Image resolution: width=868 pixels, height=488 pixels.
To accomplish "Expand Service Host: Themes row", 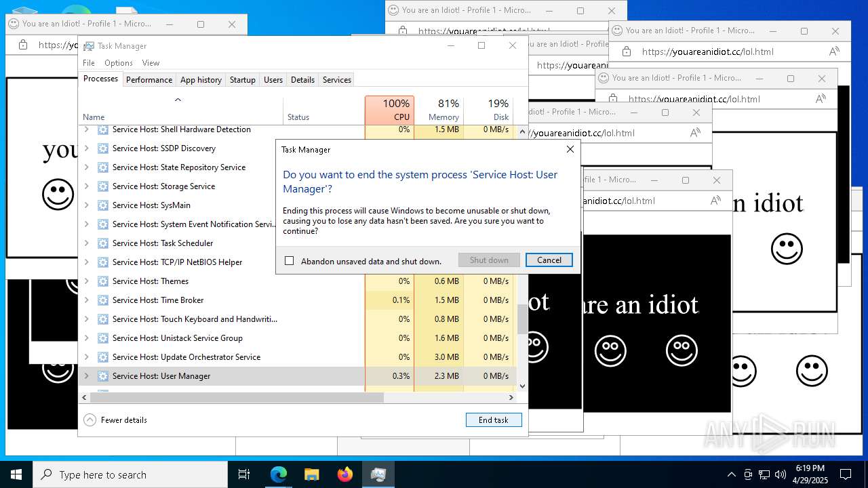I will point(86,281).
